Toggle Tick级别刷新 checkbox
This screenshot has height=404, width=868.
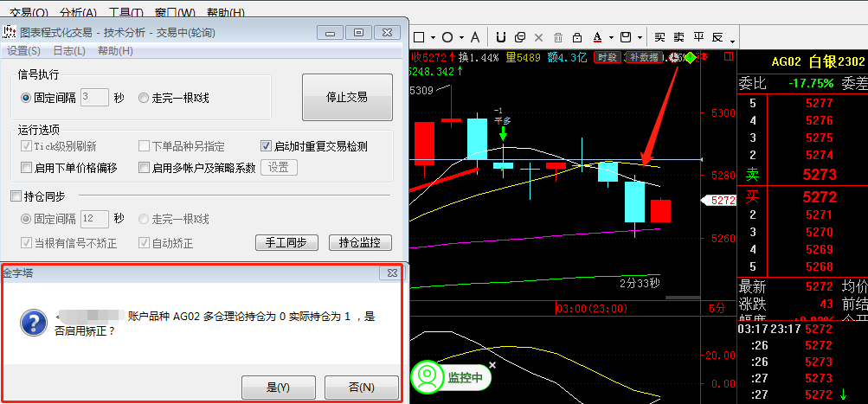(x=25, y=147)
